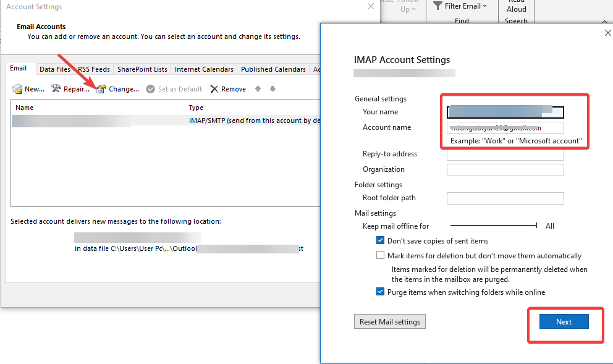Enable Mark items for deletion option
Viewport: 613px width, 364px height.
point(380,255)
